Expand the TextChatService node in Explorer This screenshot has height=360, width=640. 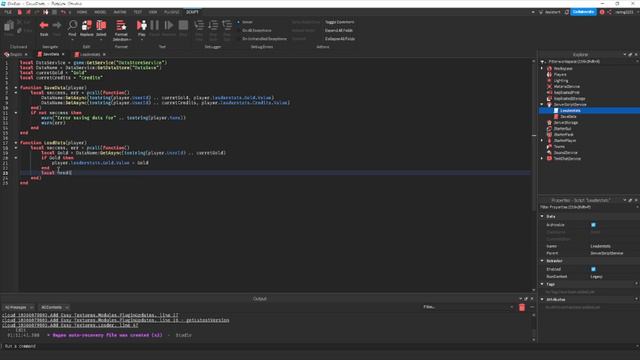(x=542, y=158)
